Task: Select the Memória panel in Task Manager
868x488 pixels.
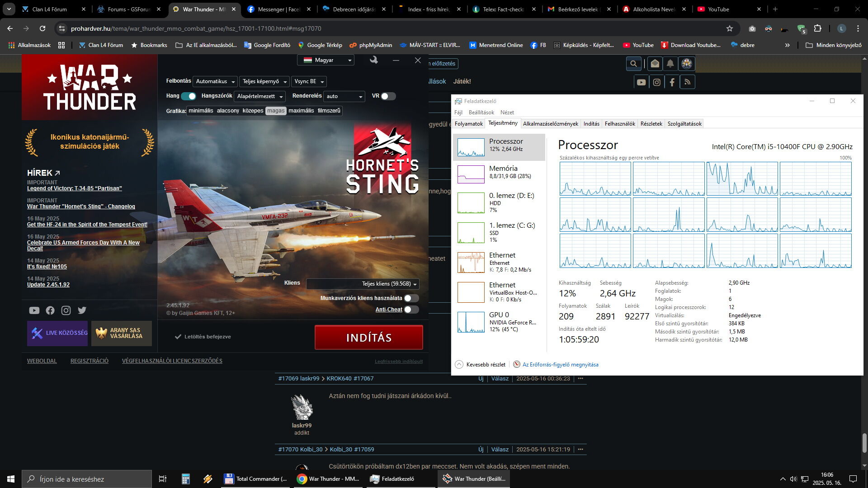Action: (x=499, y=174)
